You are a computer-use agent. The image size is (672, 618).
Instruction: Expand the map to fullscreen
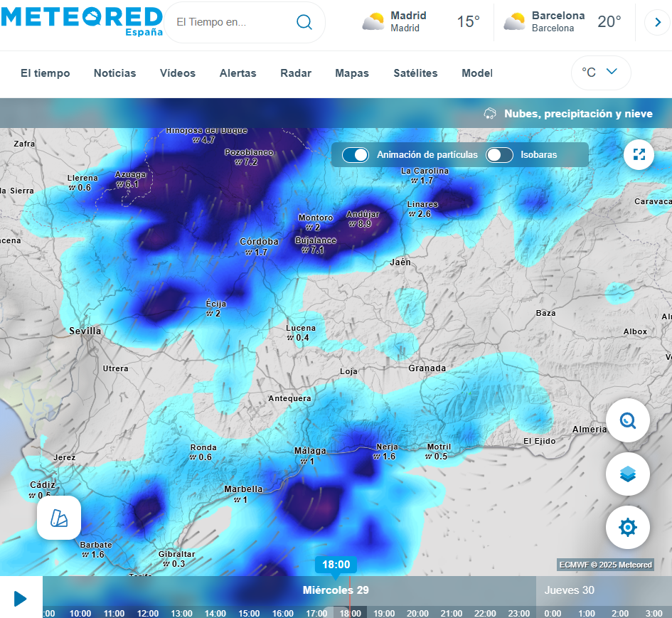[639, 154]
